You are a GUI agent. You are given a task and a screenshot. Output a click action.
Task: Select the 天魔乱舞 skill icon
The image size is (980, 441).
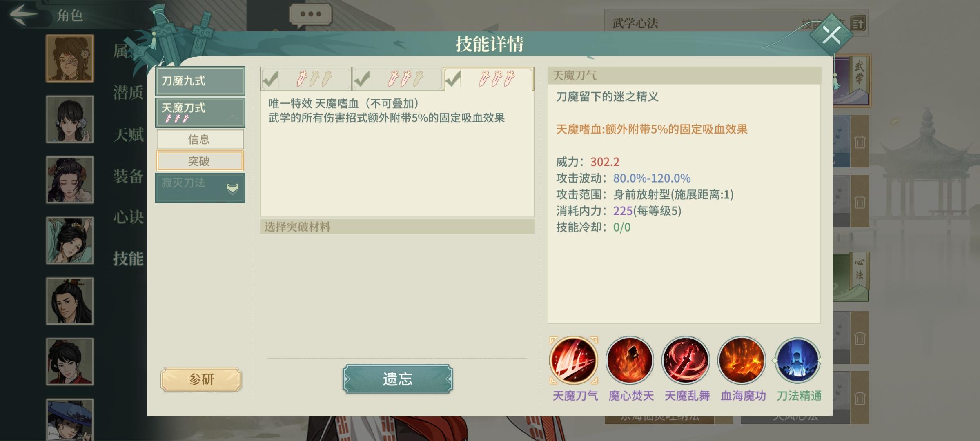point(686,360)
